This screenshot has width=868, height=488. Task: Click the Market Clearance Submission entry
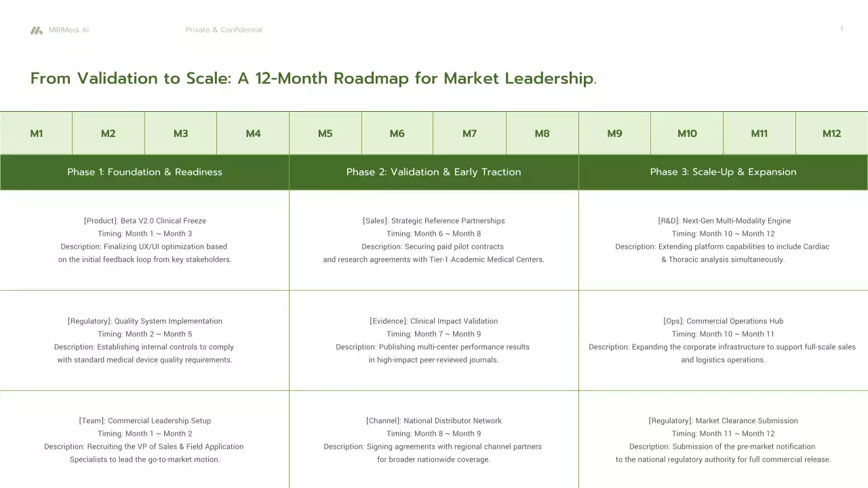click(723, 440)
